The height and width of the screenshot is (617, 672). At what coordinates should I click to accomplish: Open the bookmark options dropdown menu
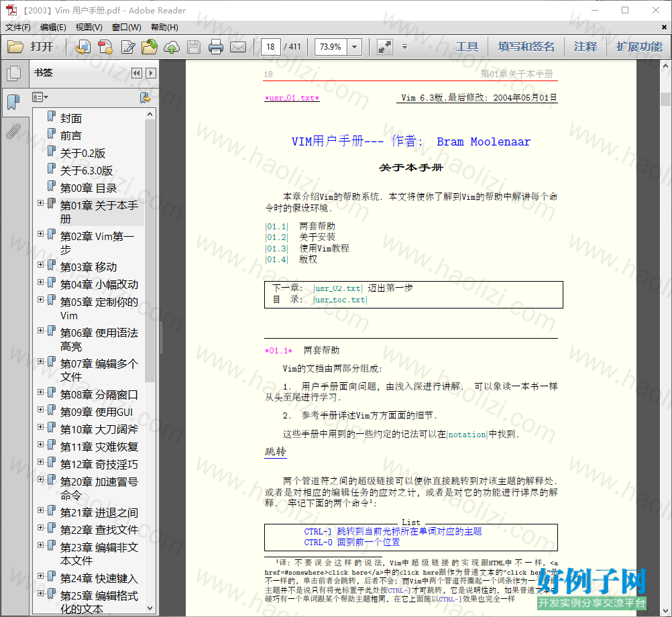click(40, 97)
